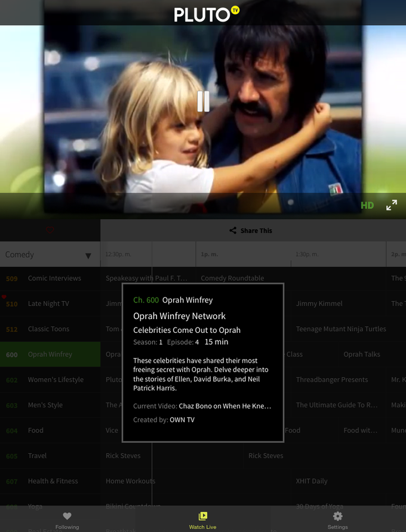Select channel 509 Comic Interviews
Viewport: 406px width, 532px height.
[x=50, y=278]
